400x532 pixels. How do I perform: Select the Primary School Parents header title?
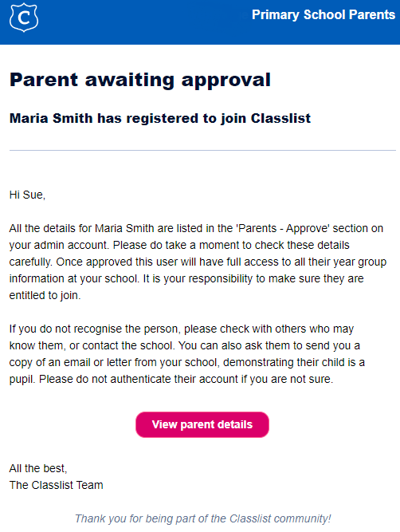pyautogui.click(x=324, y=15)
